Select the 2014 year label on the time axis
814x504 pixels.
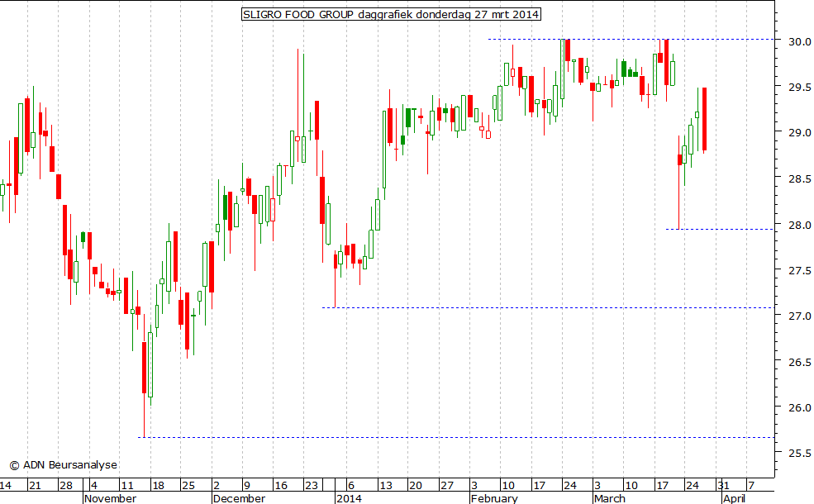(x=349, y=498)
